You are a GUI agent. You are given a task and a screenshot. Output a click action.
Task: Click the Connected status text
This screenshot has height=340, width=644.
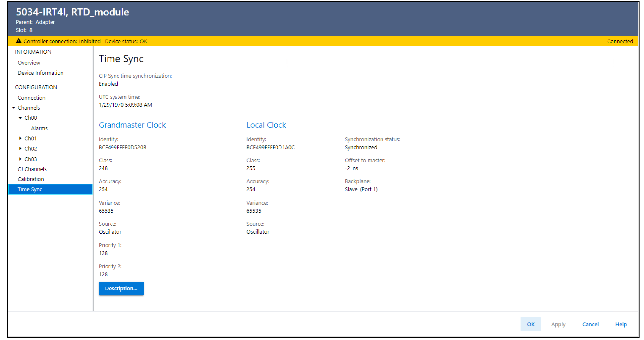pyautogui.click(x=620, y=41)
